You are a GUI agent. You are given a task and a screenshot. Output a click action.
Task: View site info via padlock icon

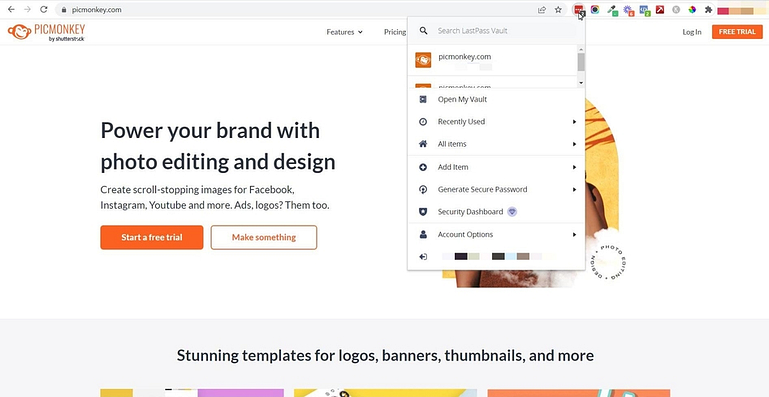tap(63, 9)
